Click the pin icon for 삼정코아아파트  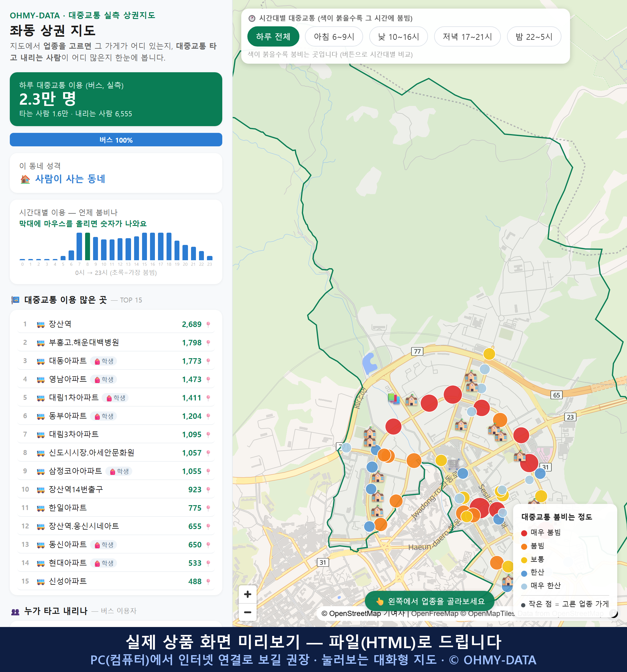208,471
